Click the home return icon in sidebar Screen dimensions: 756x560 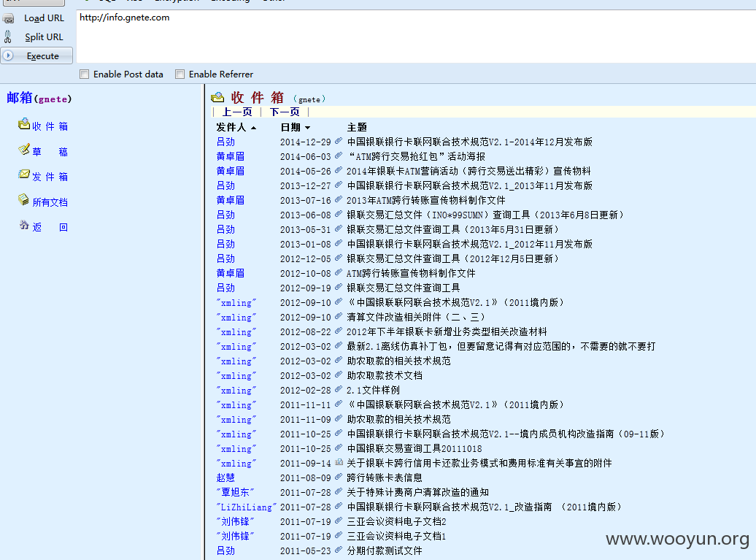(x=24, y=224)
